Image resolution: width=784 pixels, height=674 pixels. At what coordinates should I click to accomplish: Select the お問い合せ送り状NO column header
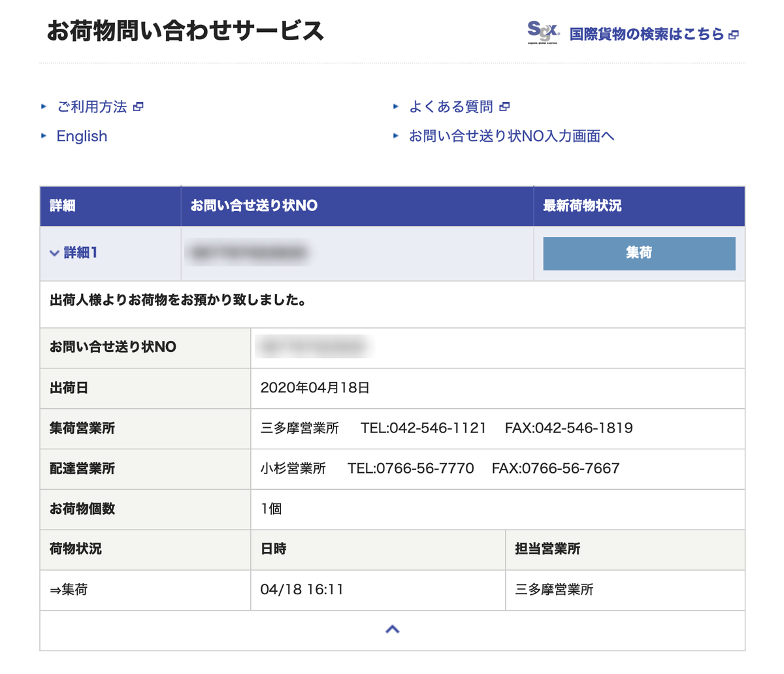(357, 206)
